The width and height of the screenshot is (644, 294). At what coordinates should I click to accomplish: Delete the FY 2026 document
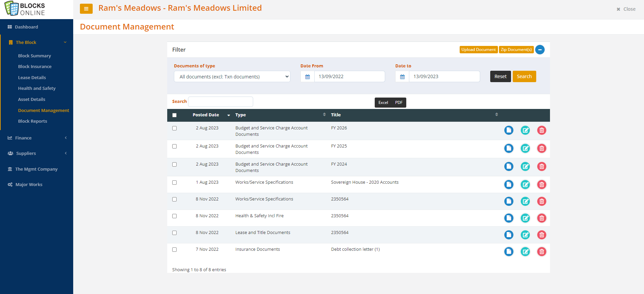(x=542, y=130)
